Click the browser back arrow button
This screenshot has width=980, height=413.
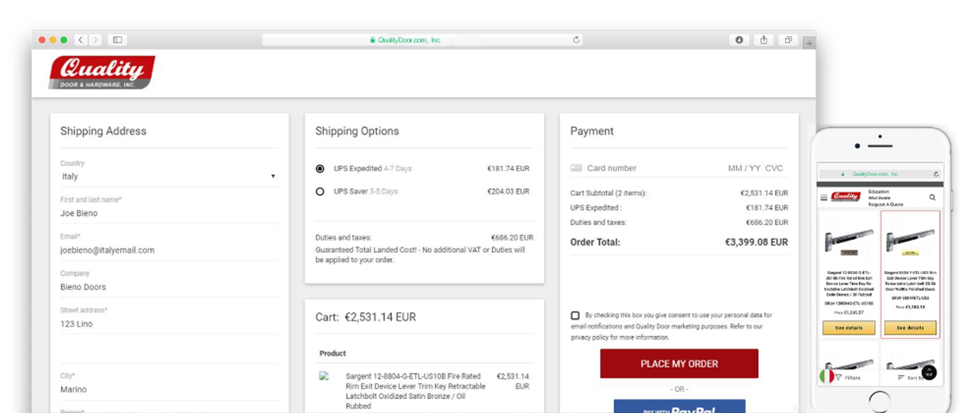coord(81,40)
